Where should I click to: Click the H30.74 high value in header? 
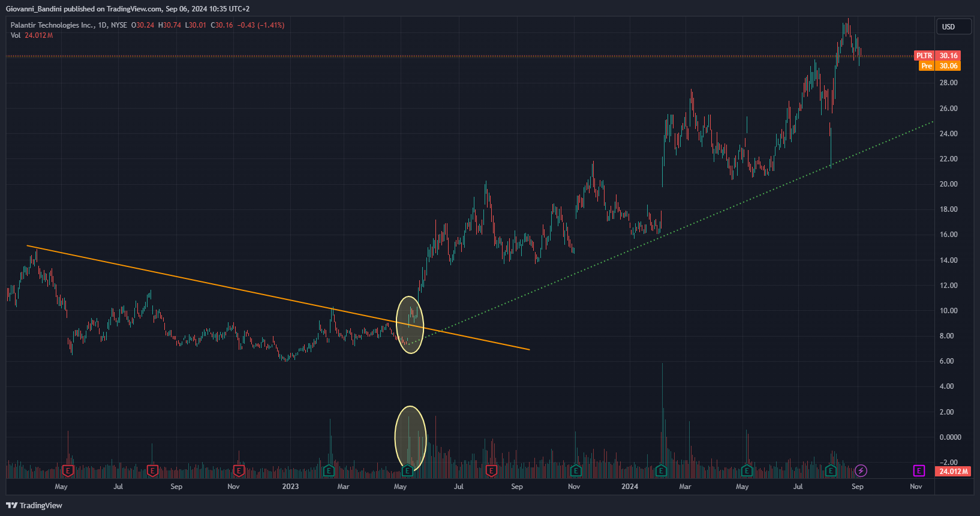tap(169, 25)
